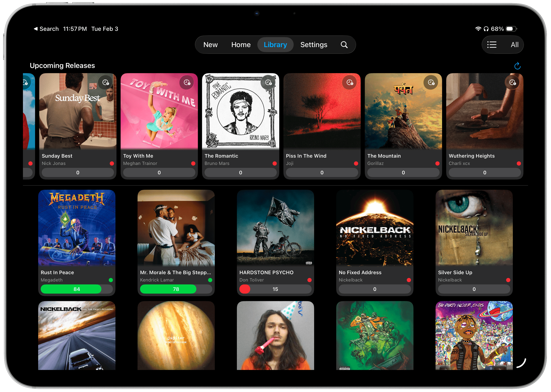The image size is (551, 392).
Task: Go to the Home tab
Action: [x=241, y=45]
